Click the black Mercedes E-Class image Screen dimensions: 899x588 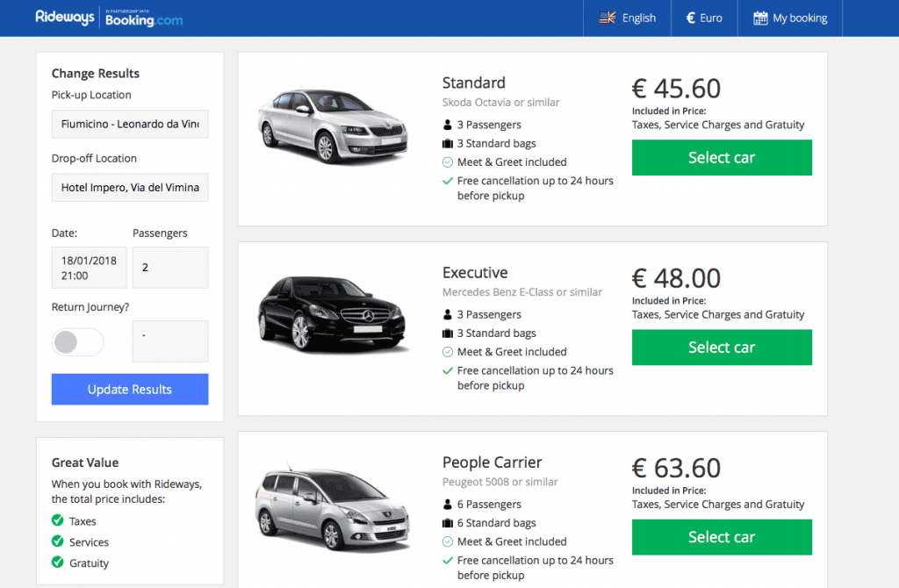point(333,313)
